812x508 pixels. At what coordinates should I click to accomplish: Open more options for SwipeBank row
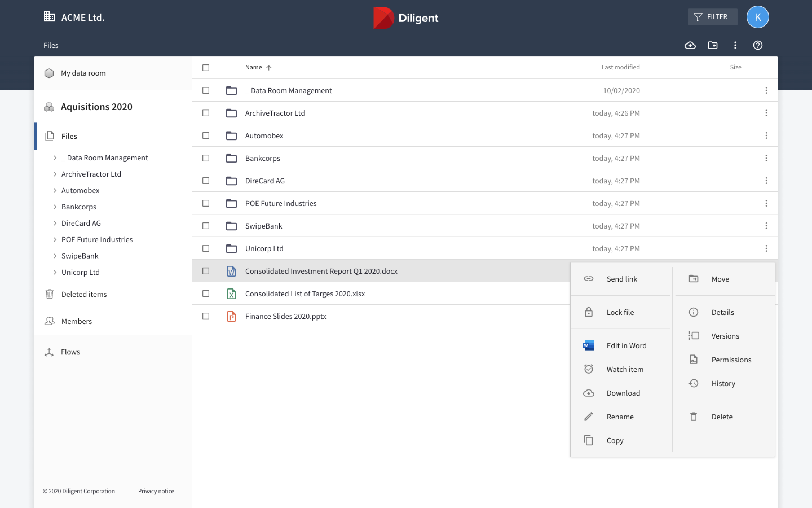pos(766,226)
